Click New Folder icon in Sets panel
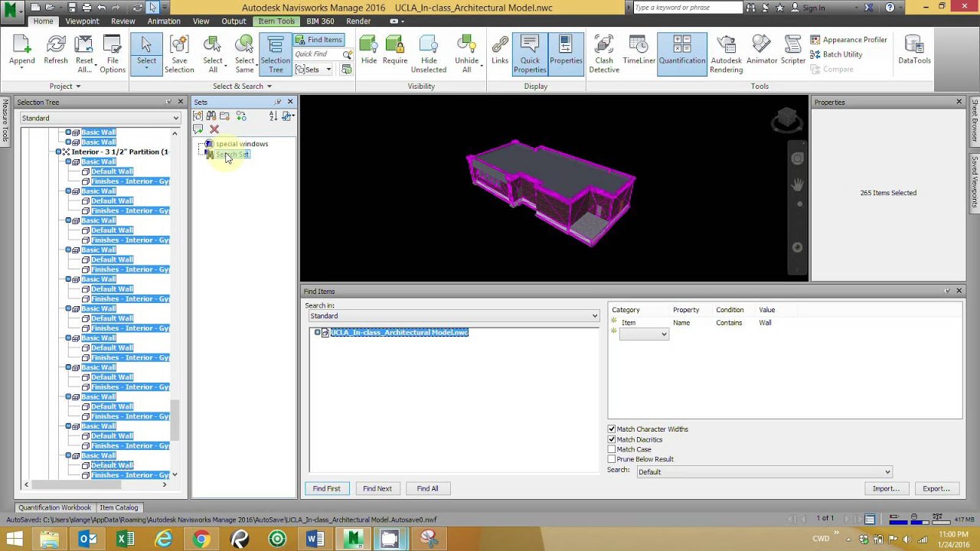 click(x=224, y=116)
